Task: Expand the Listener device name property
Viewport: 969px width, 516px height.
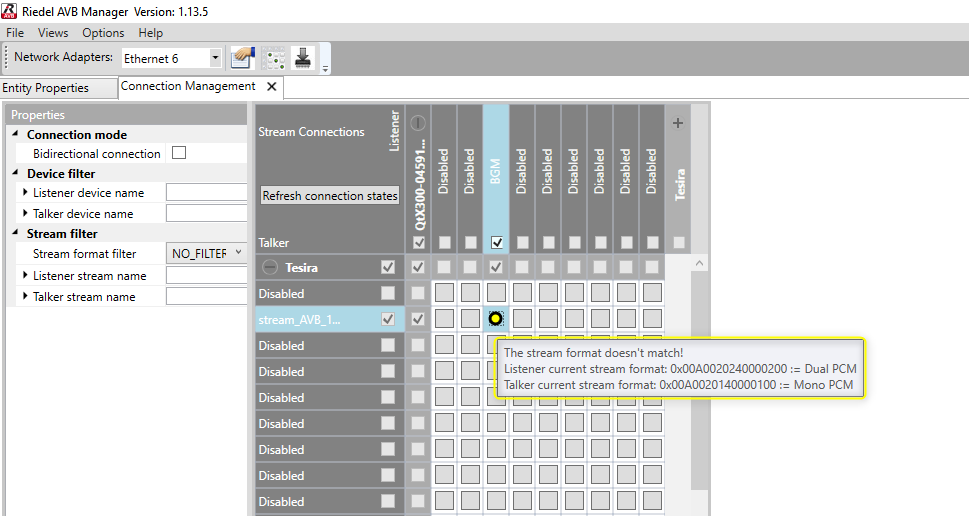Action: tap(25, 192)
